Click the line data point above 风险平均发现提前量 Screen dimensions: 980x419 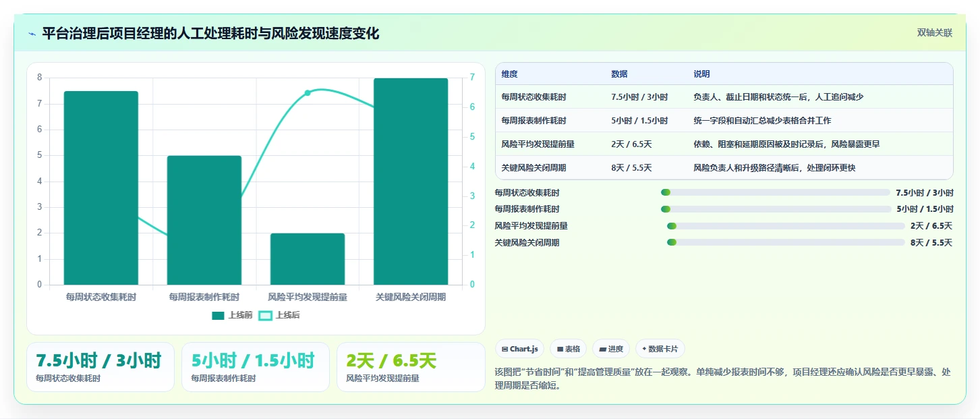(308, 92)
